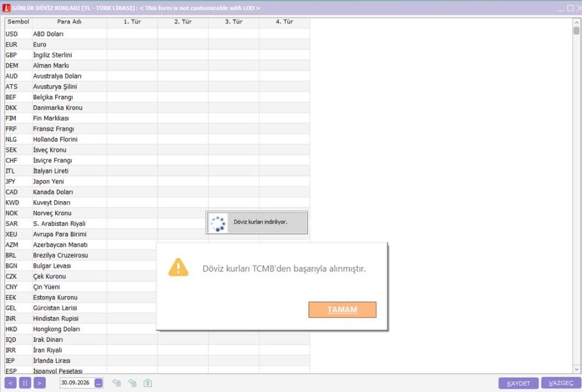Click the scrollbar up arrow

coord(576,23)
